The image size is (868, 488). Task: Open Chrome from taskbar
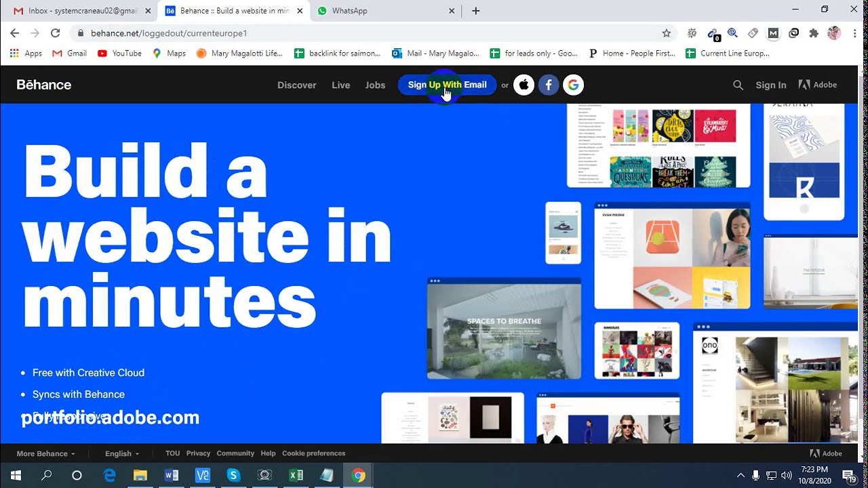tap(359, 476)
